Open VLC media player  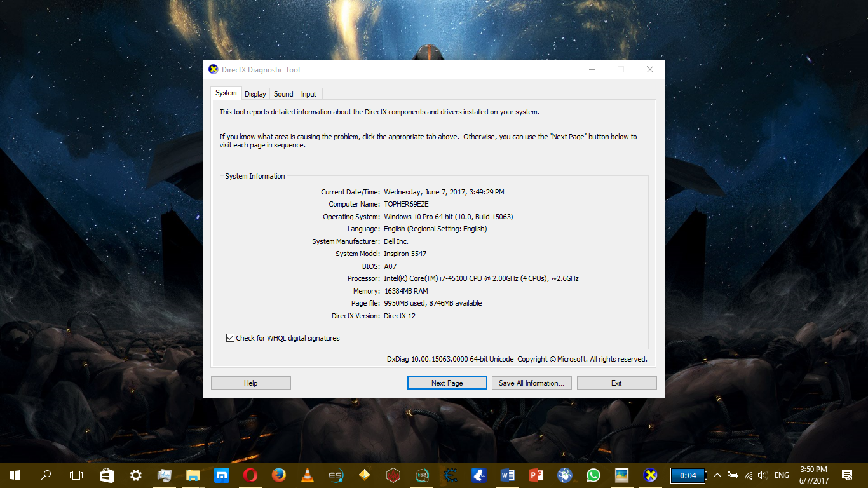308,475
